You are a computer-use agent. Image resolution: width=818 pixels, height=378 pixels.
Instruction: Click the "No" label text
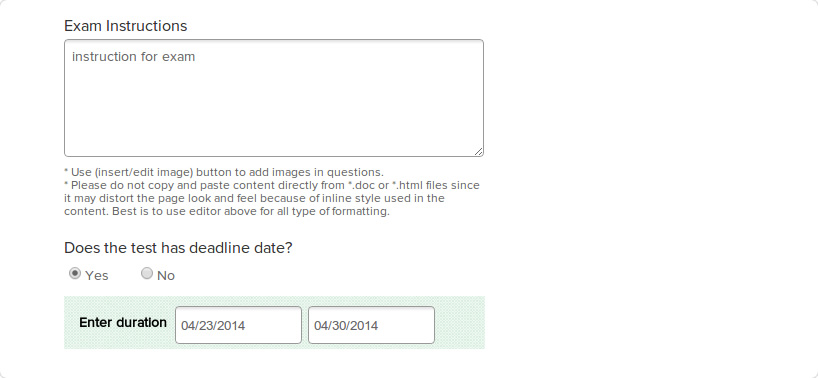tap(166, 276)
